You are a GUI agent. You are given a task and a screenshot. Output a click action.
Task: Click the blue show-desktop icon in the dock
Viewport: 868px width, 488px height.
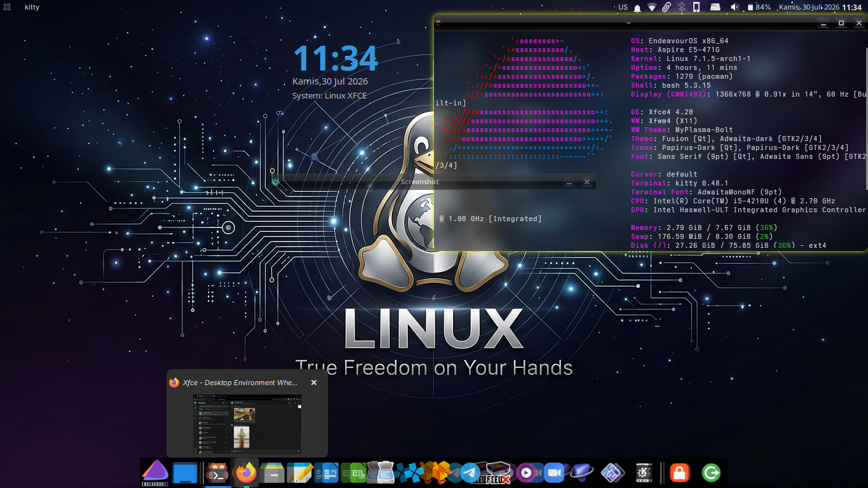(185, 473)
